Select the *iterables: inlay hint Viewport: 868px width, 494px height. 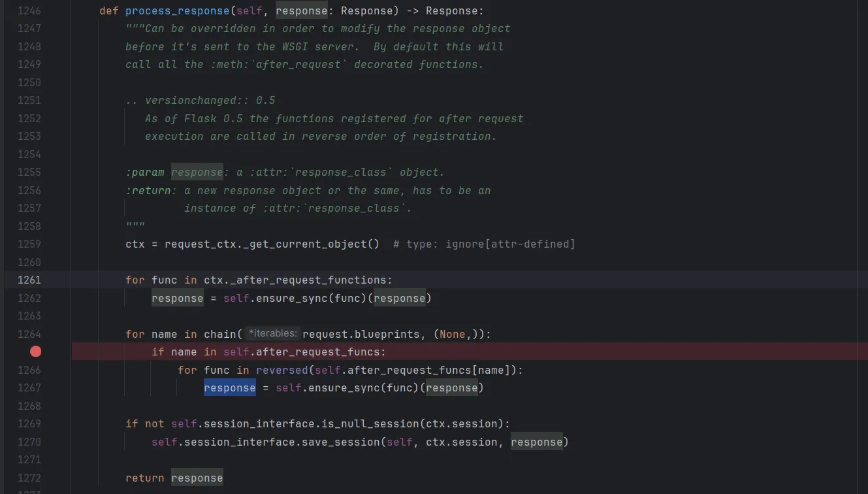[x=272, y=334]
